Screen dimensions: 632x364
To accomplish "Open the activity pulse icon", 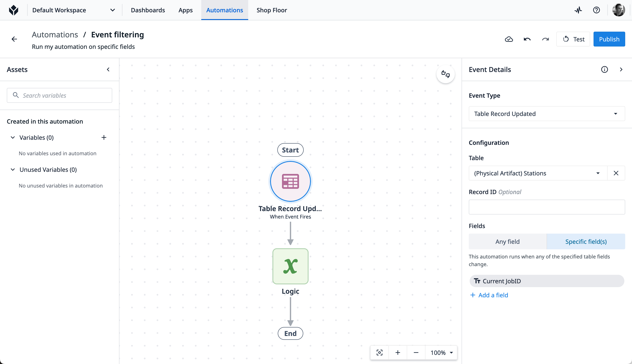I will (578, 10).
